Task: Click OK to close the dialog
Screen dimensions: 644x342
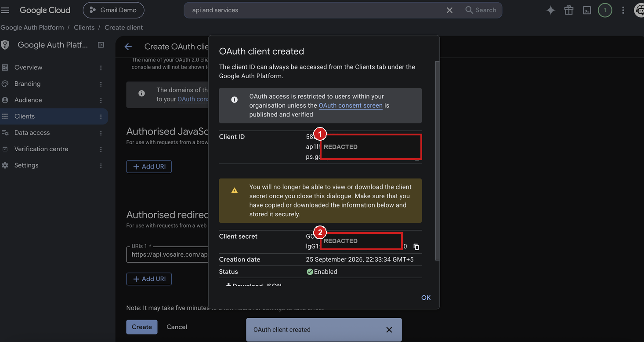Action: 426,298
